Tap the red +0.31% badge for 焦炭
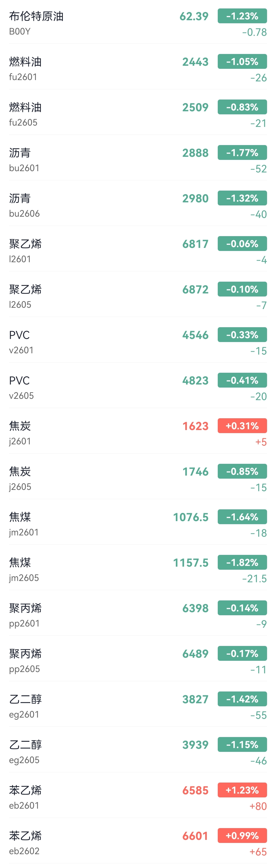 (242, 426)
